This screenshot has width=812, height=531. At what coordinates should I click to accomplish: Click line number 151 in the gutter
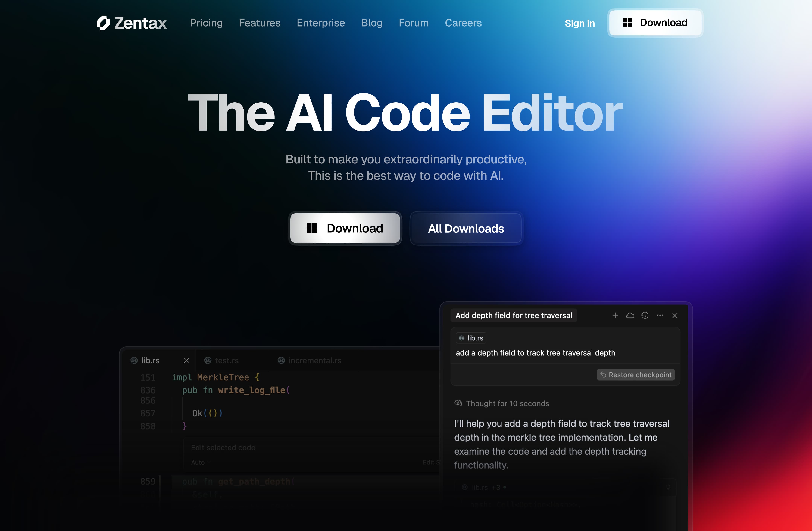tap(148, 377)
